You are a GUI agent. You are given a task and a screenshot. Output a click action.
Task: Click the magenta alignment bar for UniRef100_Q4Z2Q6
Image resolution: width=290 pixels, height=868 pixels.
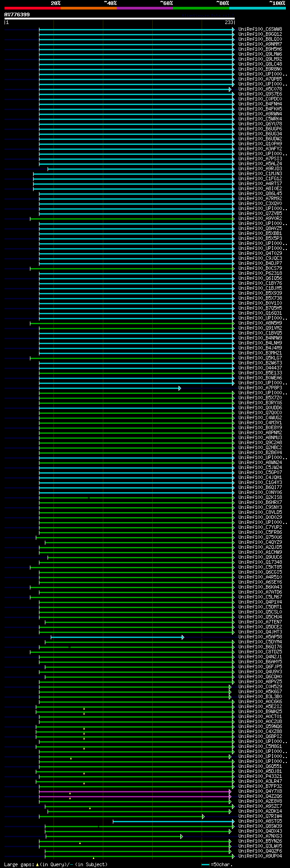click(x=135, y=796)
